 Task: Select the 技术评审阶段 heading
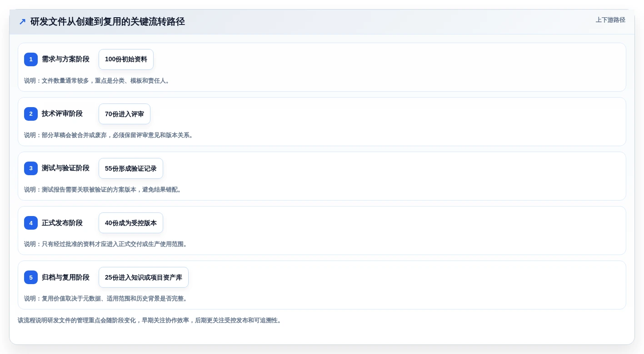62,114
